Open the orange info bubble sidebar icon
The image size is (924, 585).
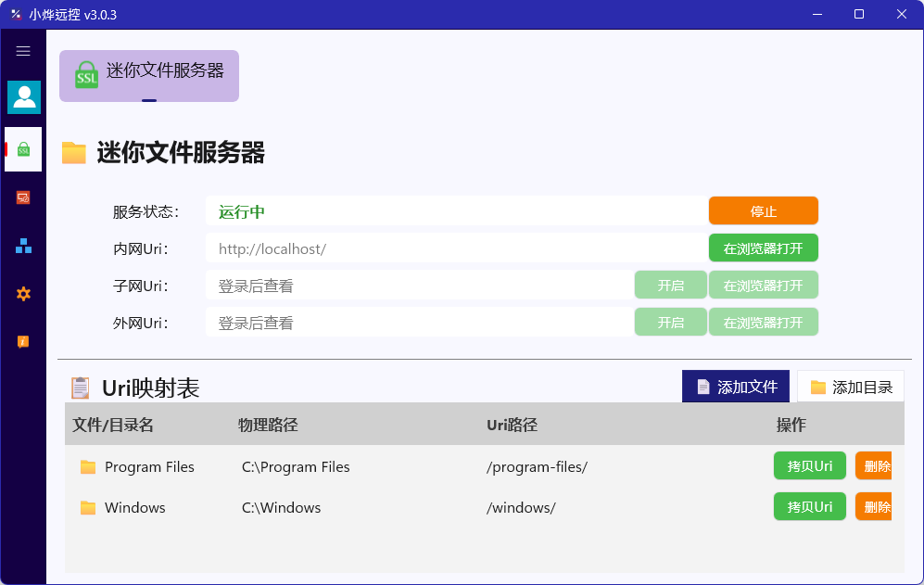(x=23, y=341)
